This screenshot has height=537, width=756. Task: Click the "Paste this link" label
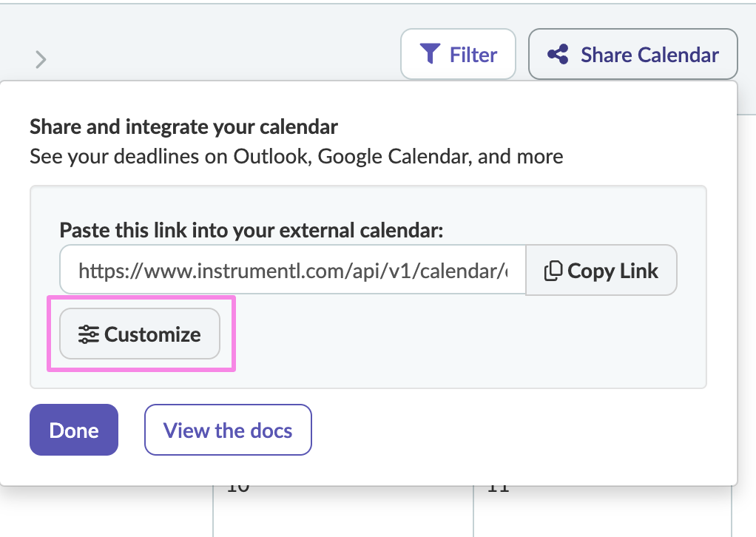[x=251, y=229]
